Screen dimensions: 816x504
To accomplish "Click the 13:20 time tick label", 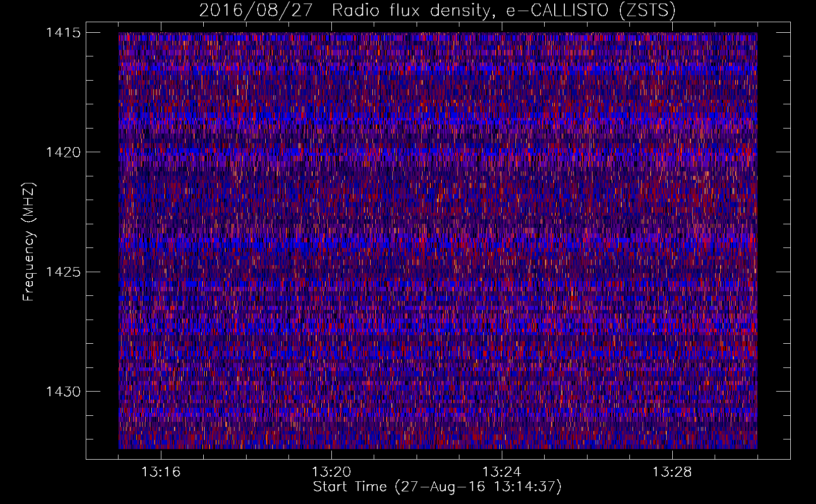I will point(331,472).
